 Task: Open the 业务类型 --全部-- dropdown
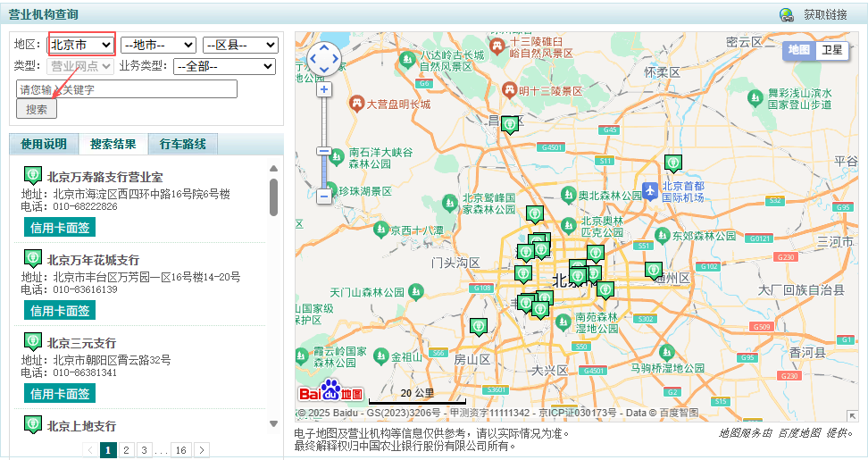[x=224, y=66]
